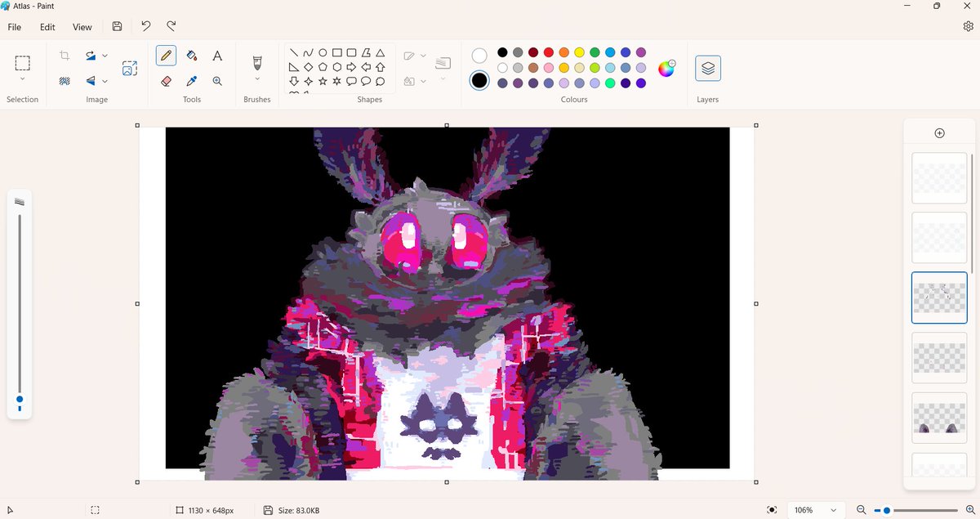Image resolution: width=980 pixels, height=519 pixels.
Task: Select the Eraser tool
Action: coord(167,81)
